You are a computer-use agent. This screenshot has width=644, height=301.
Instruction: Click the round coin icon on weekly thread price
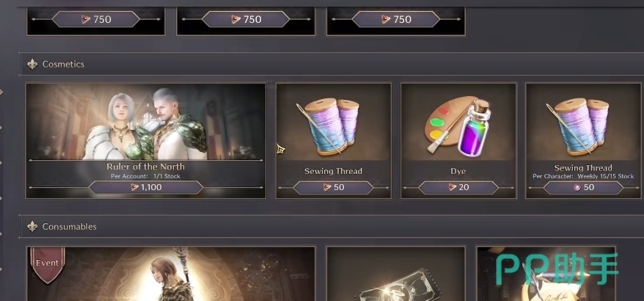577,187
